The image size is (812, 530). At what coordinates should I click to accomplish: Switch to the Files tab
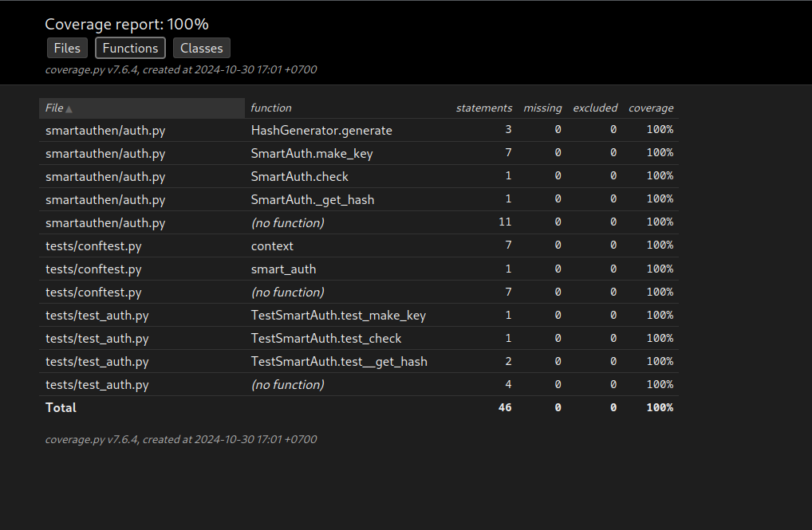(x=67, y=48)
